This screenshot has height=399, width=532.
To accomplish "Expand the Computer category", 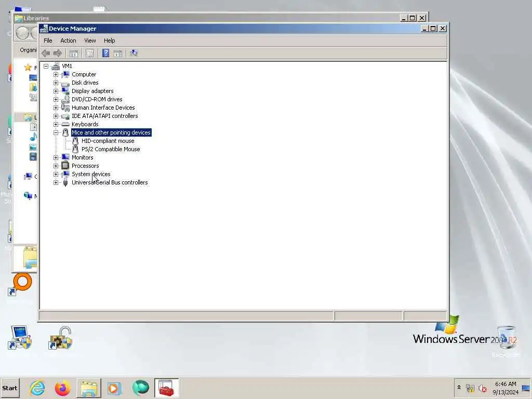I will (x=56, y=74).
